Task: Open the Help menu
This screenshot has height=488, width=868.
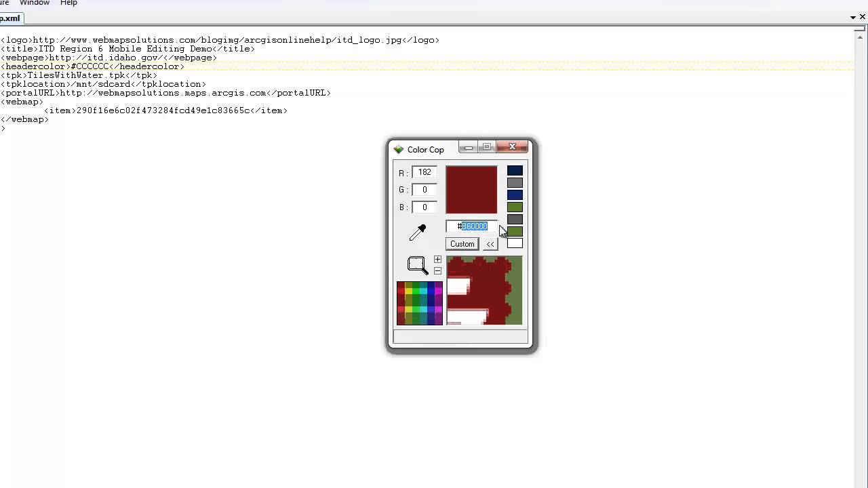Action: click(68, 3)
